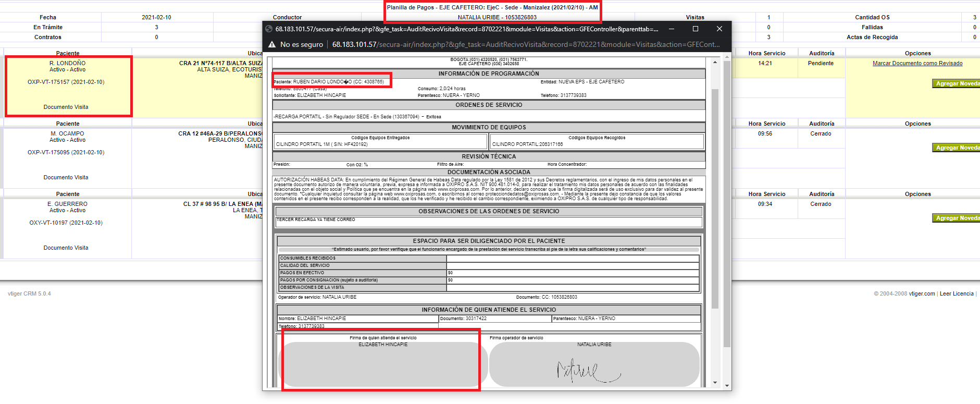
Task: Click 'Agregar Novedad' button in M. OCAMPO row
Action: click(957, 148)
